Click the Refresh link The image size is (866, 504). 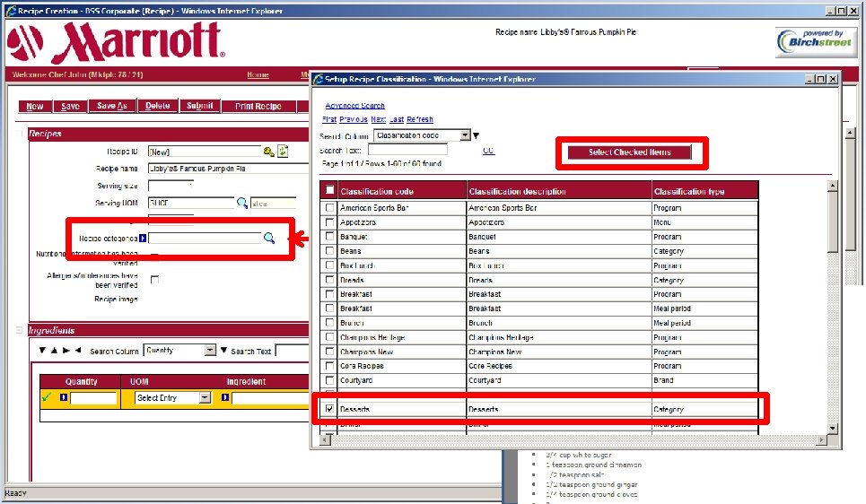point(420,119)
